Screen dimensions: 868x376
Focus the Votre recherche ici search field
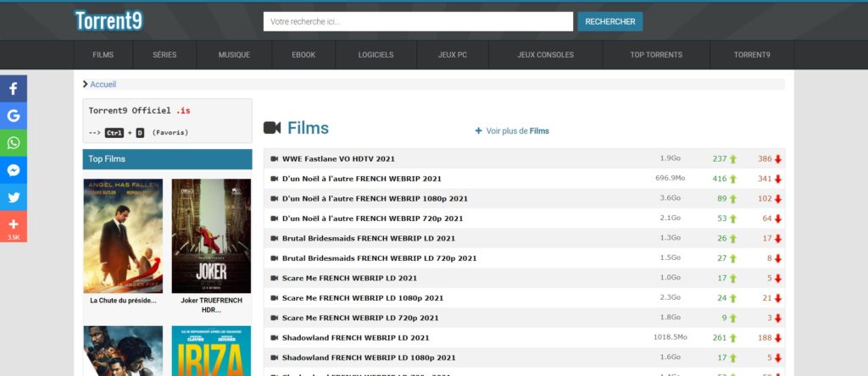(418, 21)
